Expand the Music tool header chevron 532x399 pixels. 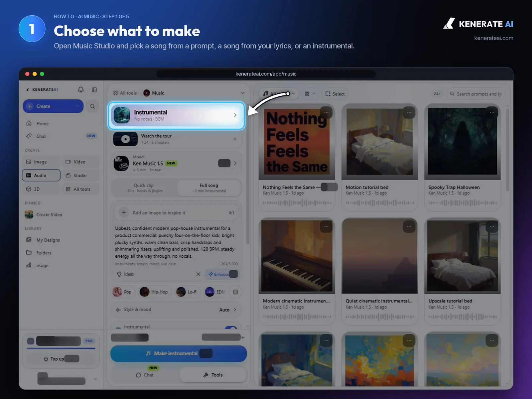pos(243,93)
